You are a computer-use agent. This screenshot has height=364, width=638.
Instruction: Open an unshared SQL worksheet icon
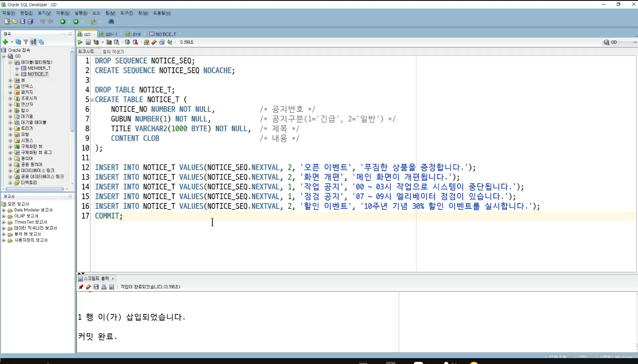pyautogui.click(x=146, y=42)
